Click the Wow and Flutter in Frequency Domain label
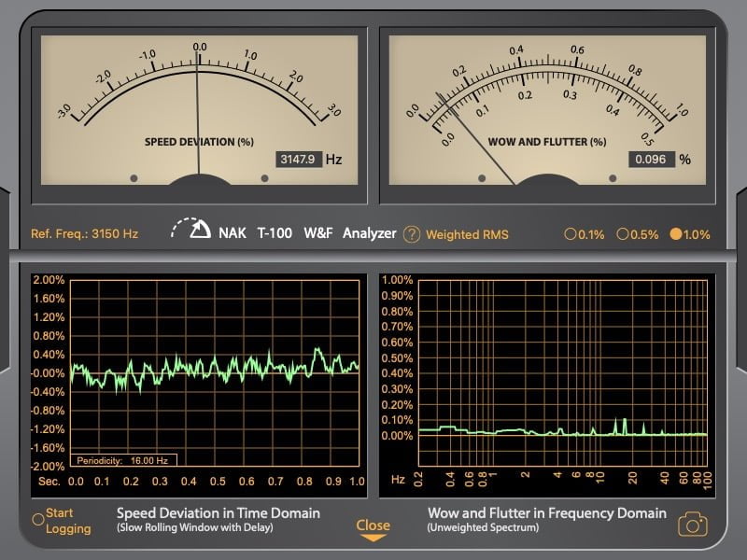Viewport: 747px width, 560px height. pyautogui.click(x=546, y=513)
